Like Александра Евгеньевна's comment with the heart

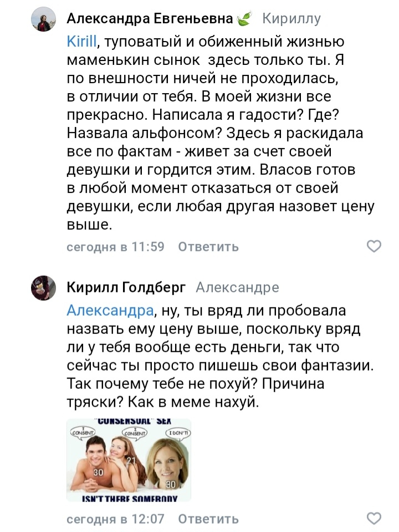click(375, 246)
